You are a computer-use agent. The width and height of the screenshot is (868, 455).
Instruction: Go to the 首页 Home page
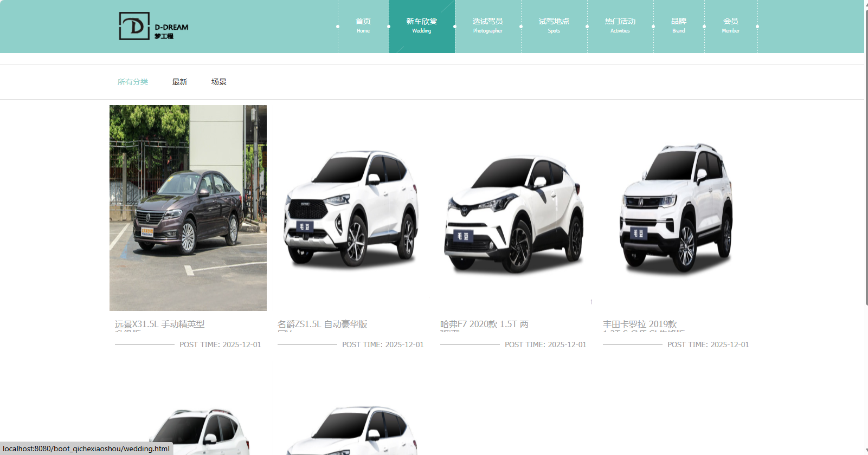[363, 26]
